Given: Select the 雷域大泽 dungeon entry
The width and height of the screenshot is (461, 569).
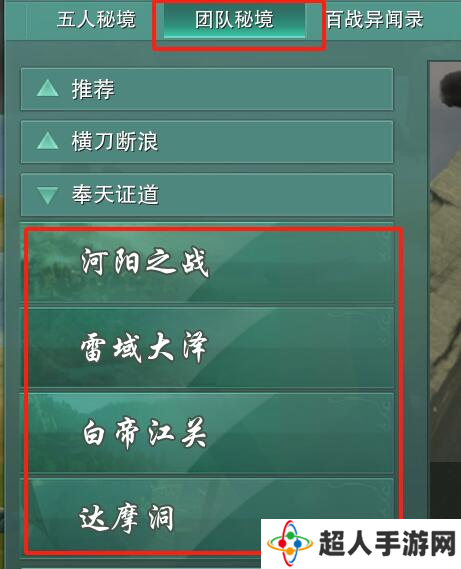Looking at the screenshot, I should (x=211, y=348).
